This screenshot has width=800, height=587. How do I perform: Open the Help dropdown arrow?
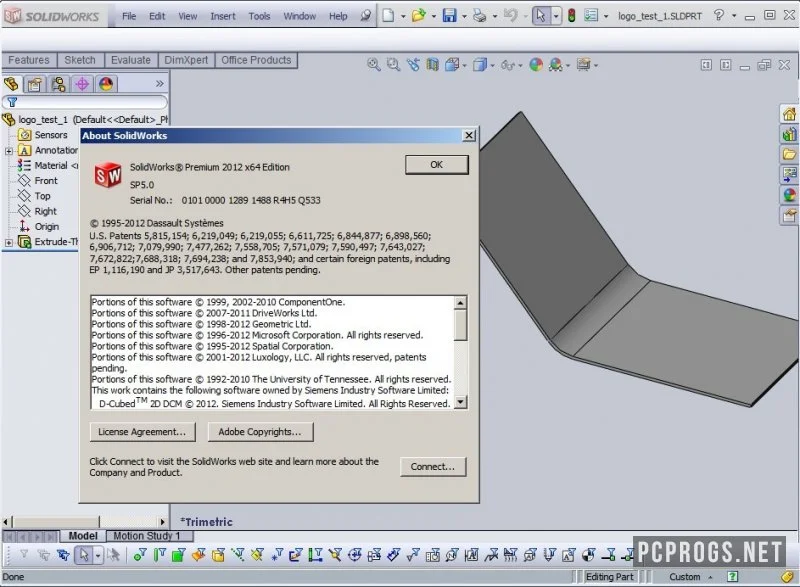734,16
